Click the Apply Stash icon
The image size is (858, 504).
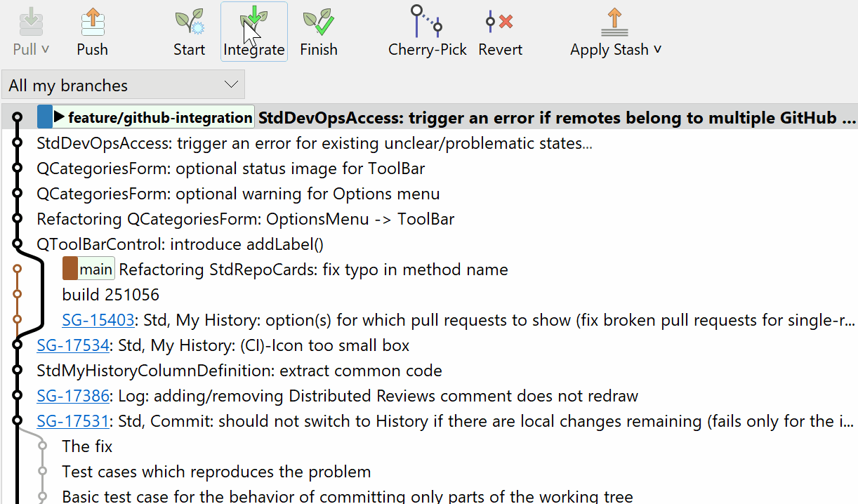614,22
